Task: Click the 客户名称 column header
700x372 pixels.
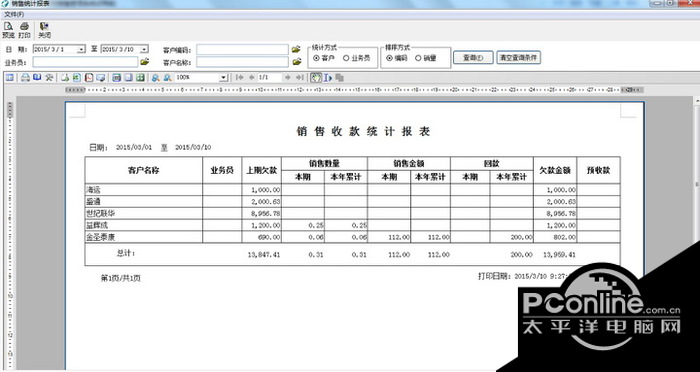Action: [144, 170]
